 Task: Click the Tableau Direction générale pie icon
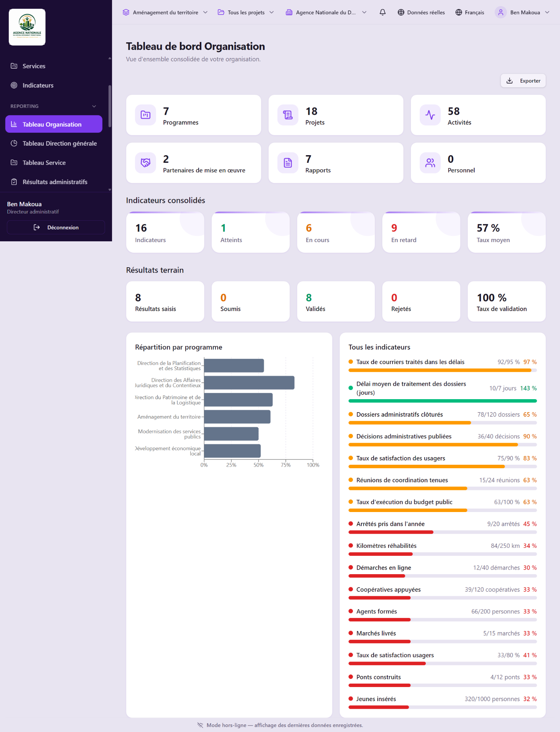coord(14,143)
